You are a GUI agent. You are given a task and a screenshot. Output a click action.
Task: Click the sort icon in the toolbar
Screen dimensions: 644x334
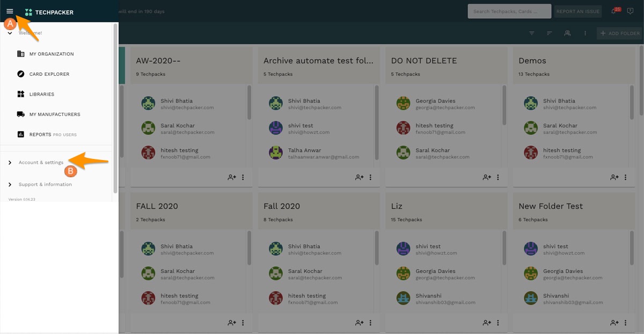[550, 33]
